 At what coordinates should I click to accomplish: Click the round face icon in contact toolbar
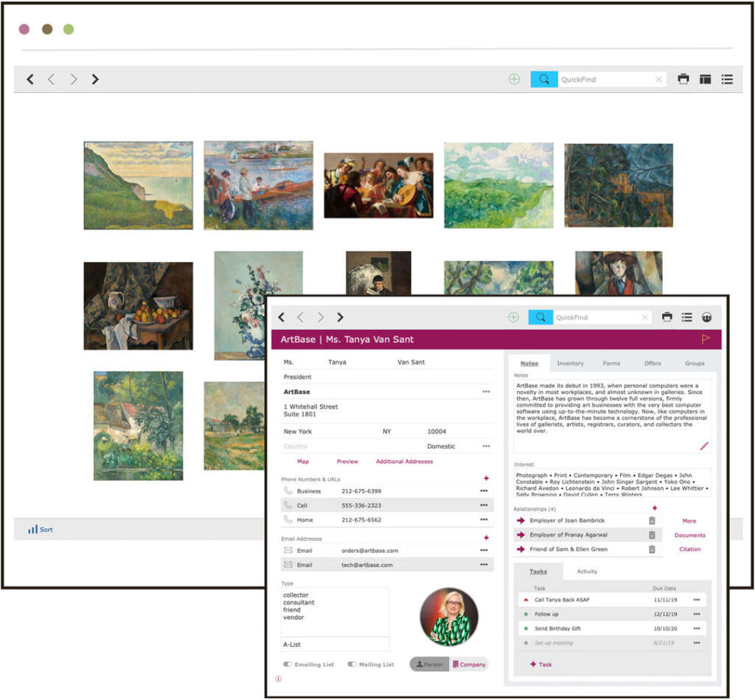[x=707, y=317]
